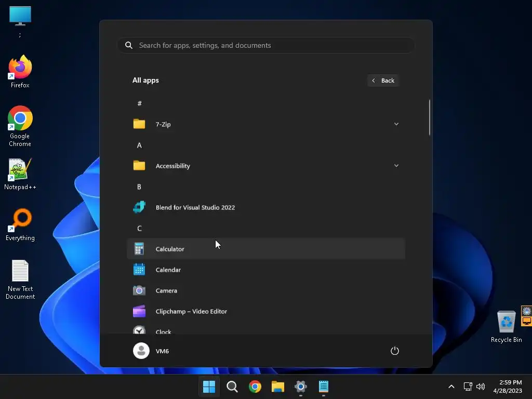Select the Everything desktop shortcut
The height and width of the screenshot is (399, 532).
click(x=20, y=224)
